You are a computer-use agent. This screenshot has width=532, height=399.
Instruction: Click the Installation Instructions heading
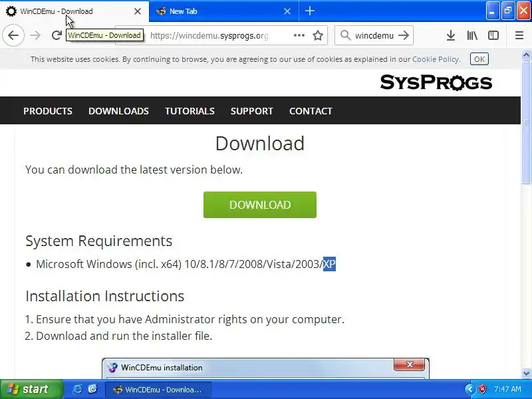point(105,296)
